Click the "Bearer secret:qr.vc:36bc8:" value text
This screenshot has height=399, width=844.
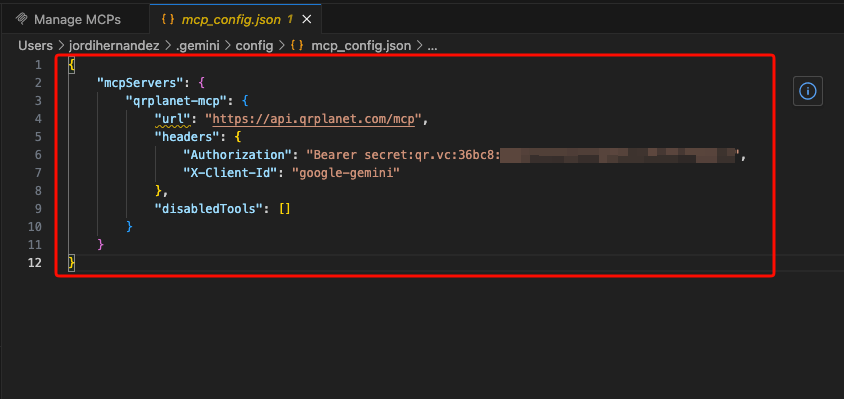click(x=404, y=155)
